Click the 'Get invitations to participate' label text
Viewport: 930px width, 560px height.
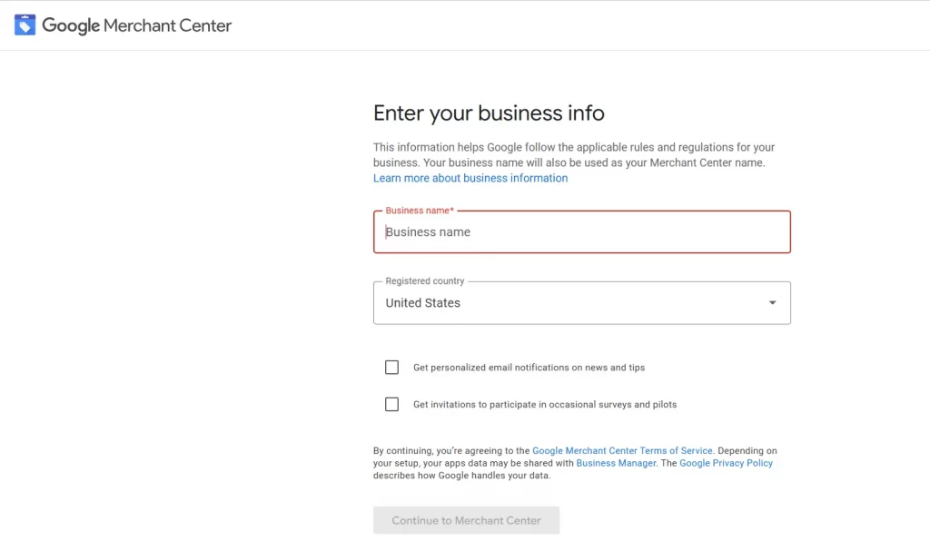click(545, 404)
